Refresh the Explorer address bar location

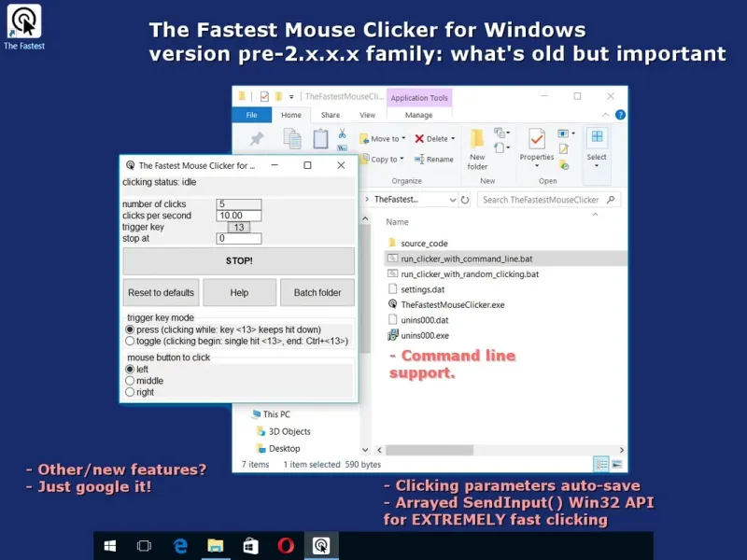pyautogui.click(x=465, y=200)
